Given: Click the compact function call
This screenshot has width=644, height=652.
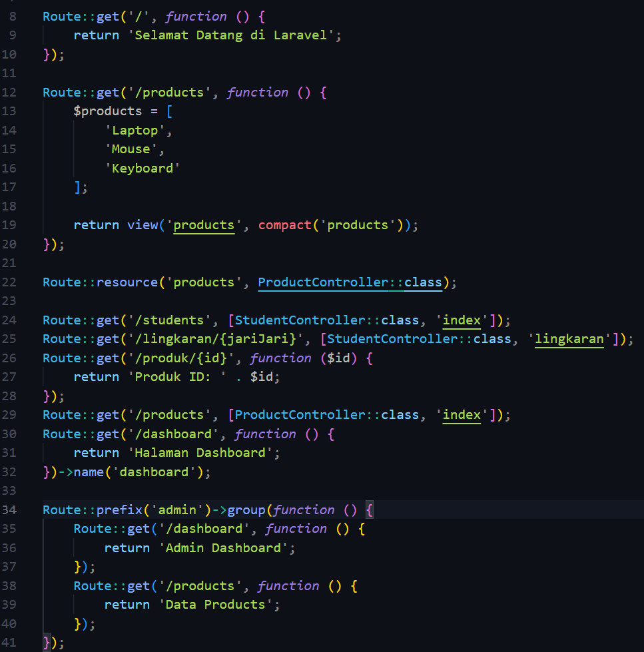Looking at the screenshot, I should pyautogui.click(x=284, y=225).
